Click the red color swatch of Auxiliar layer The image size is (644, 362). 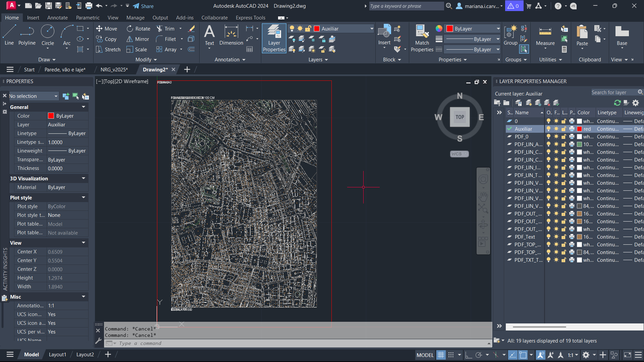(x=579, y=129)
